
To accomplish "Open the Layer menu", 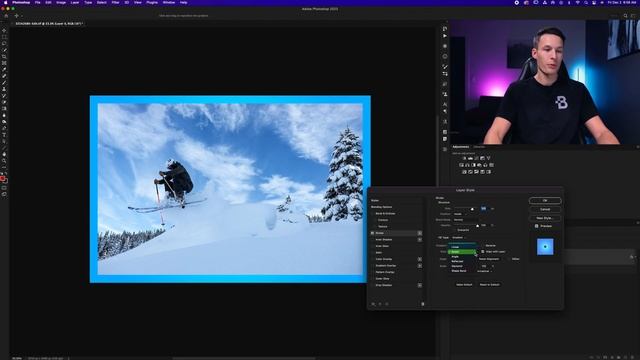I will click(75, 2).
